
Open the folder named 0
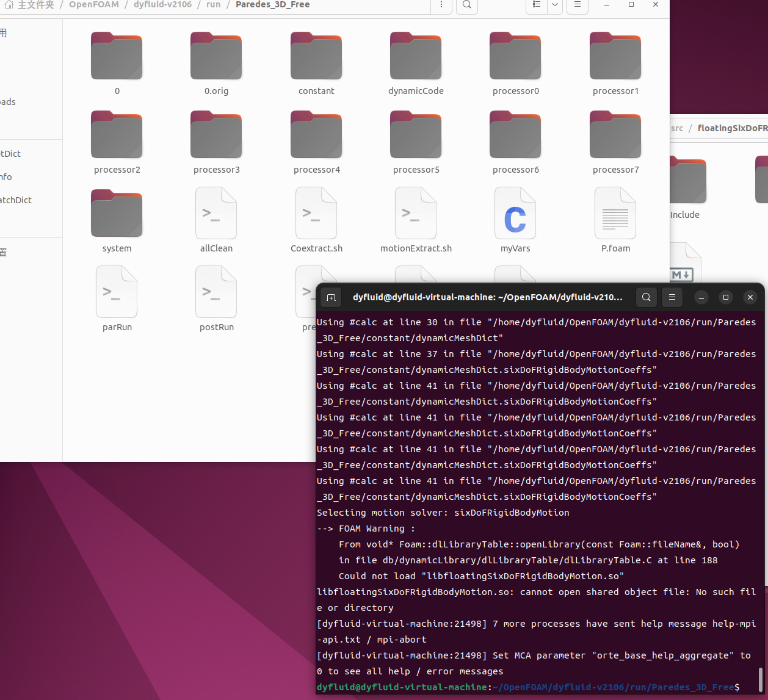point(117,56)
